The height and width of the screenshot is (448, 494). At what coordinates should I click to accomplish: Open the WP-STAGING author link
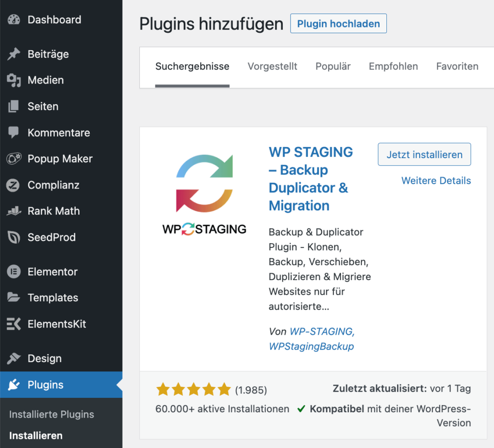pos(322,331)
